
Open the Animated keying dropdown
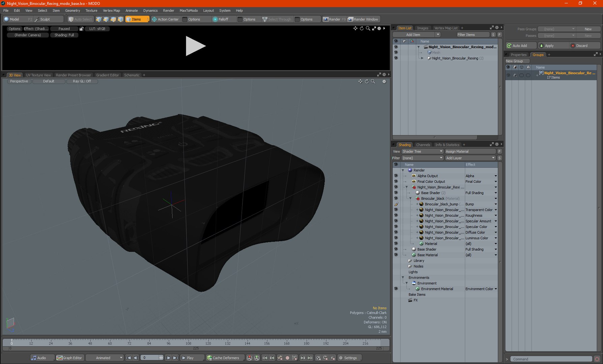click(105, 358)
